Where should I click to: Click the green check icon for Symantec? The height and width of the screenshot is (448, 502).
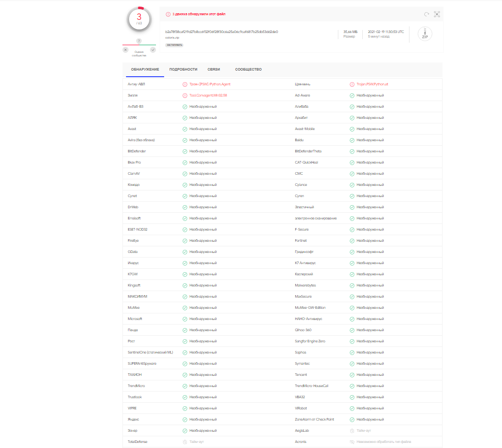(x=352, y=364)
